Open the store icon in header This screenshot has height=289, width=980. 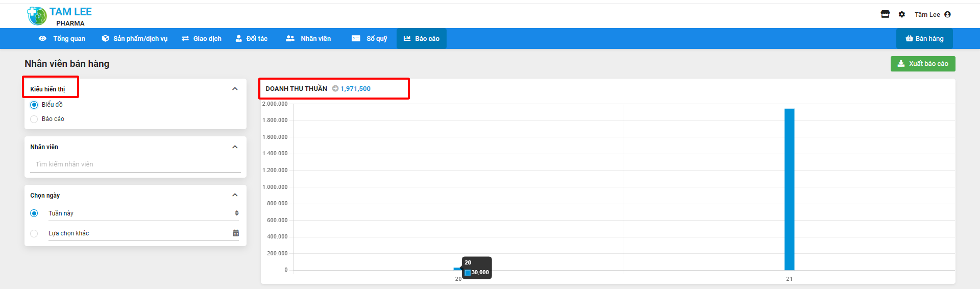885,14
